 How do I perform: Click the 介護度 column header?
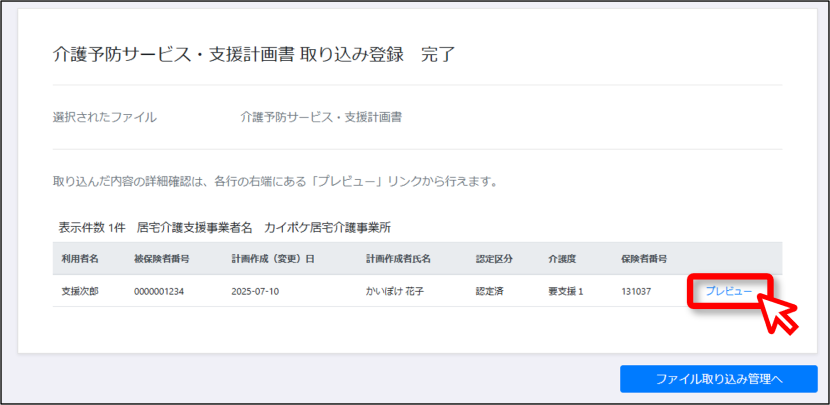coord(562,259)
